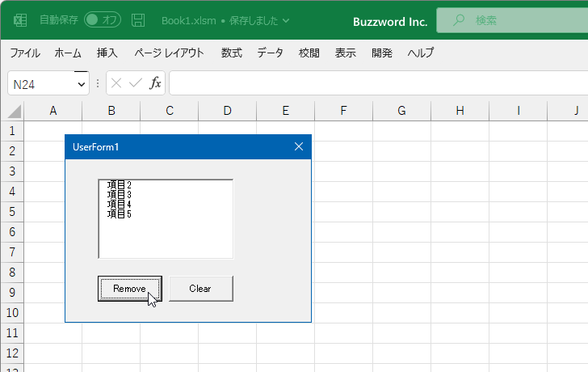
Task: Click the Clear button in UserForm1
Action: (x=201, y=289)
